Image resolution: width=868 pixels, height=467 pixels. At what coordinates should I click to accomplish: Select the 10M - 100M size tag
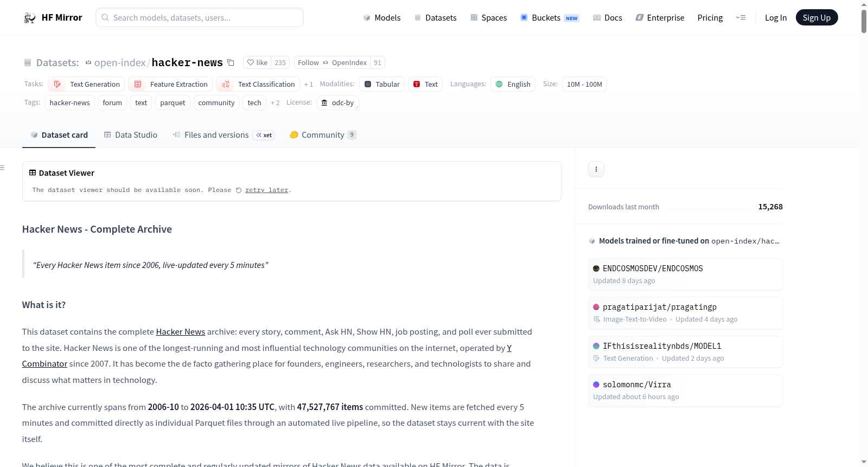(584, 84)
